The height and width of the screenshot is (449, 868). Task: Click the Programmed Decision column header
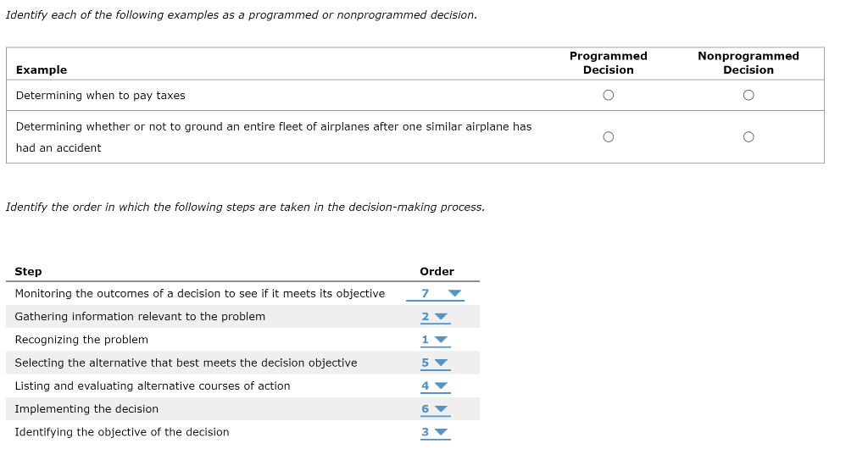[x=608, y=63]
